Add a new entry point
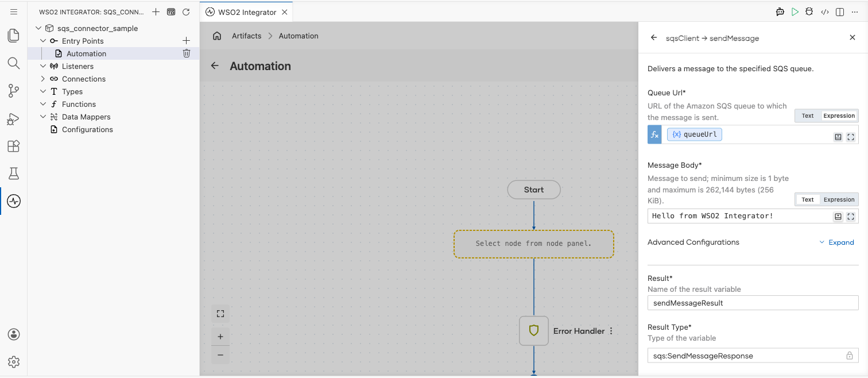The width and height of the screenshot is (868, 378). (x=186, y=41)
